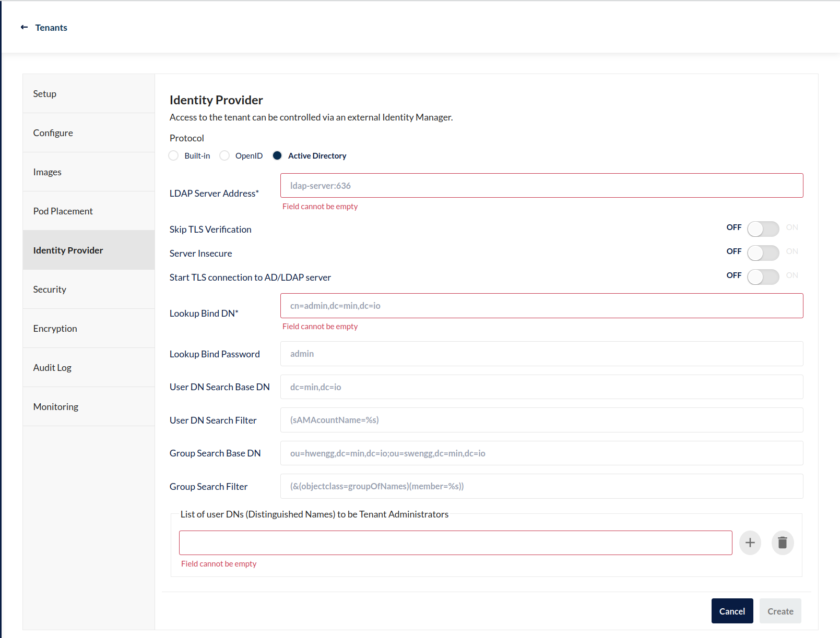
Task: Select the Built-in protocol radio button
Action: pyautogui.click(x=174, y=155)
